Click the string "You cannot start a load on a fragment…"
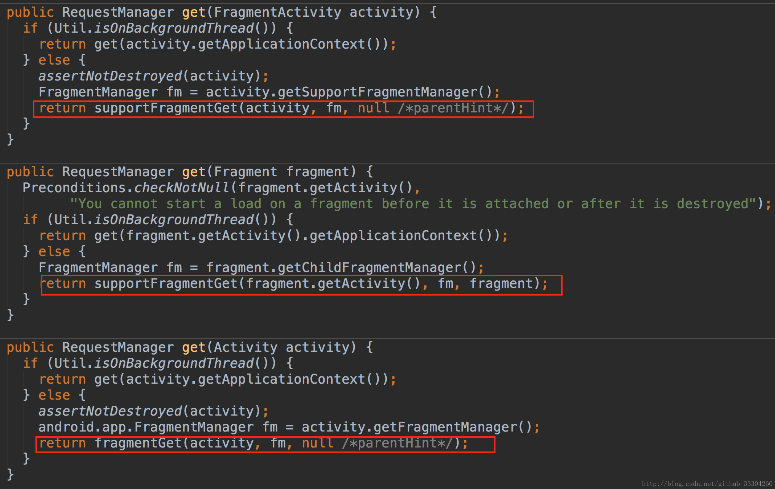 413,204
